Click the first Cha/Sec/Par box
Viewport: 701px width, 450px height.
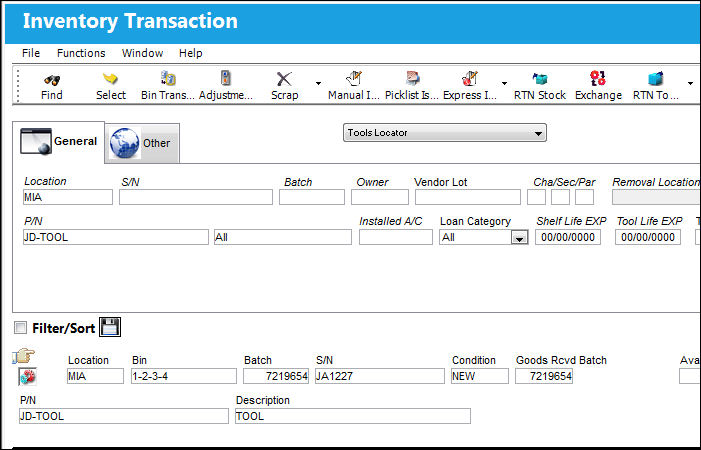(x=536, y=197)
